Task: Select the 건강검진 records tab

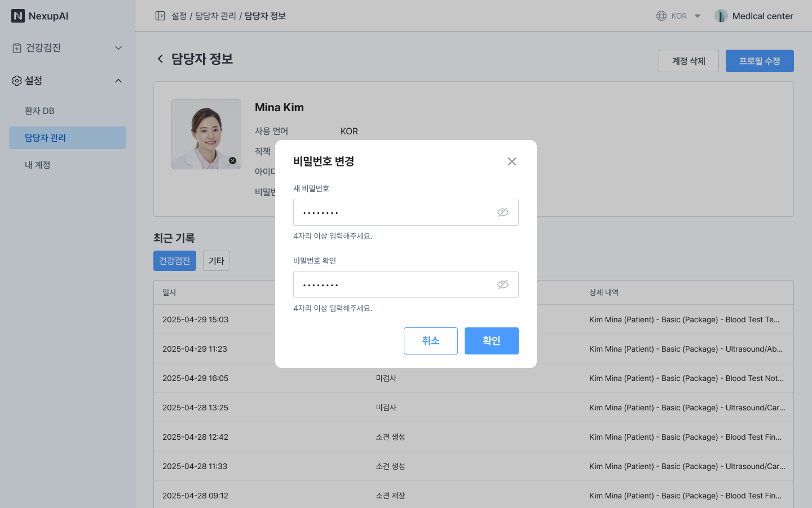Action: (174, 261)
